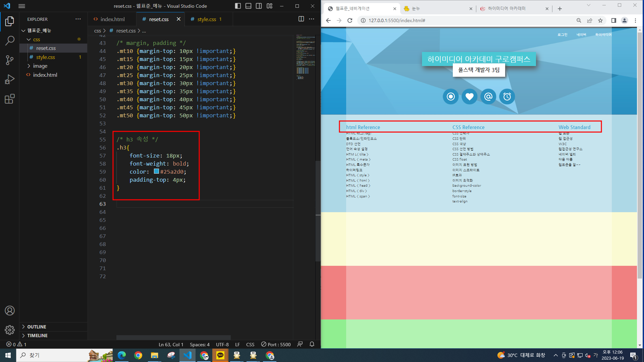The image size is (644, 362).
Task: Toggle Live Server Port 5500 status
Action: point(276,344)
